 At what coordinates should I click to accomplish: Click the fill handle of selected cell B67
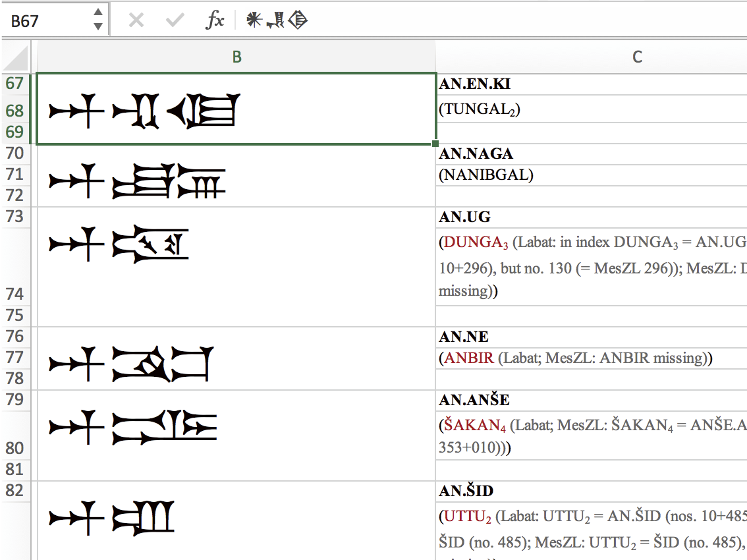point(435,144)
